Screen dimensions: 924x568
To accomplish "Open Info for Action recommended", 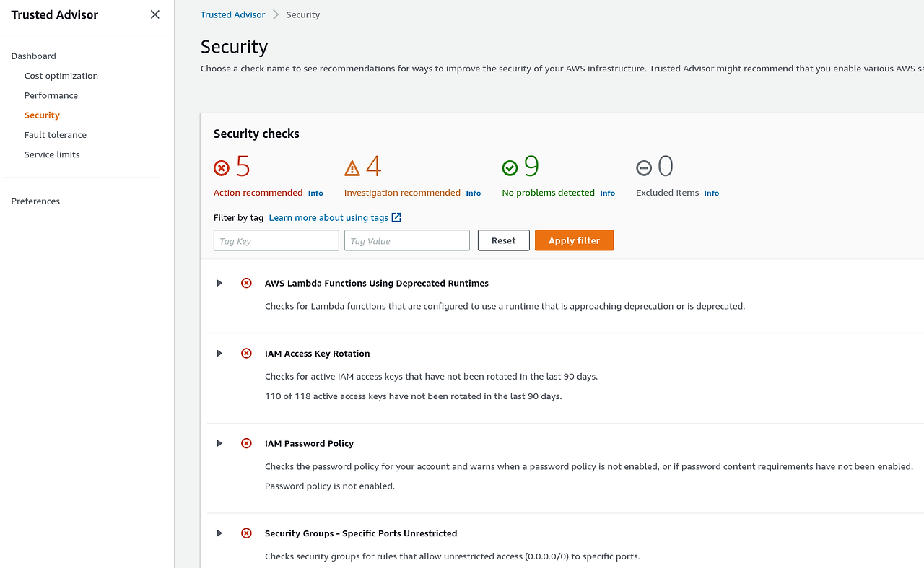I will point(315,193).
